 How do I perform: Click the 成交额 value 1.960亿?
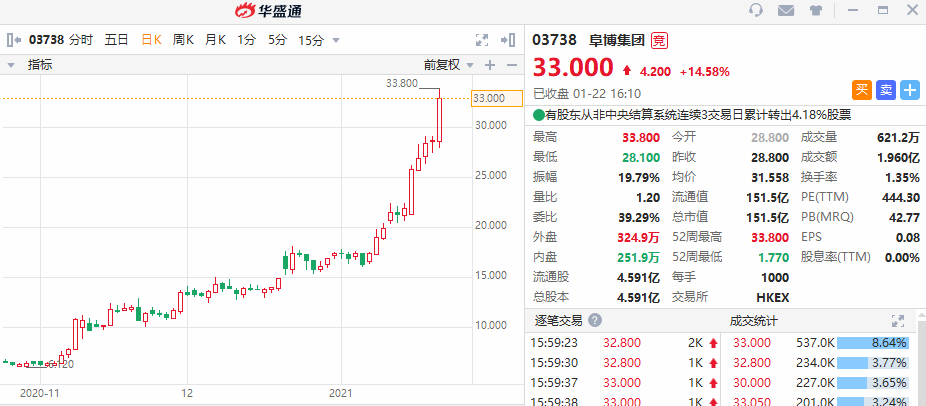[898, 157]
